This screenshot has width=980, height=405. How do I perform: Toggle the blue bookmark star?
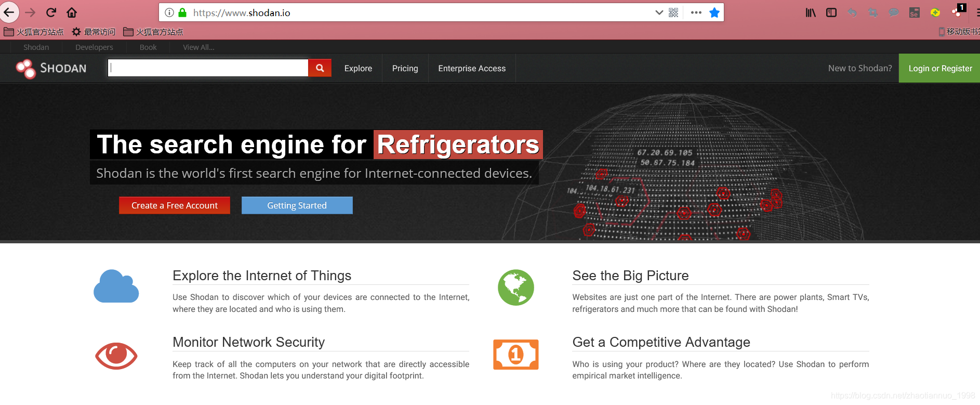(714, 12)
